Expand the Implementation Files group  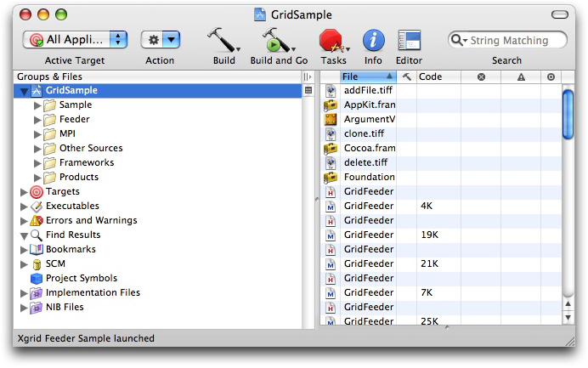(24, 293)
